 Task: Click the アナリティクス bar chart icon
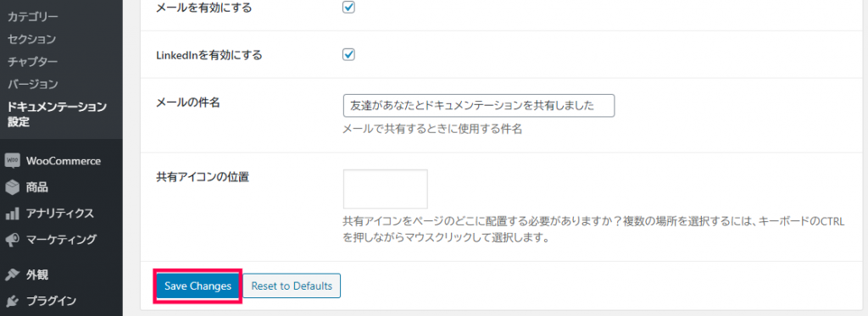(x=12, y=213)
